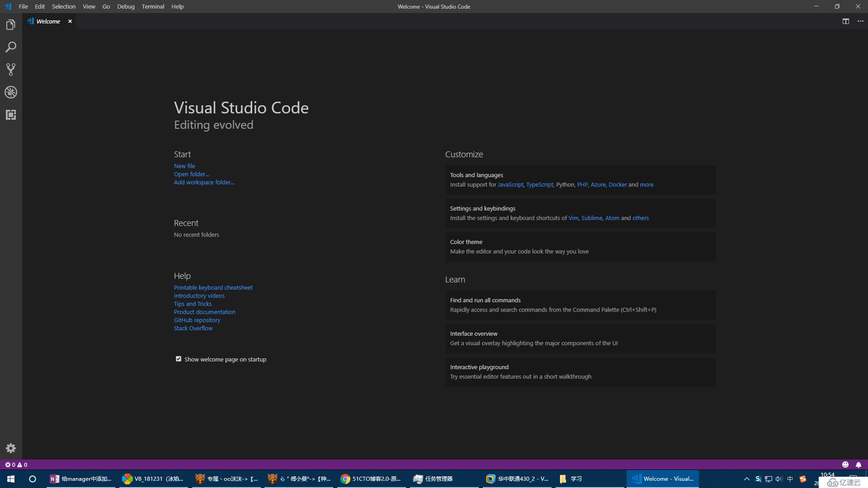Open Product documentation link

point(204,312)
